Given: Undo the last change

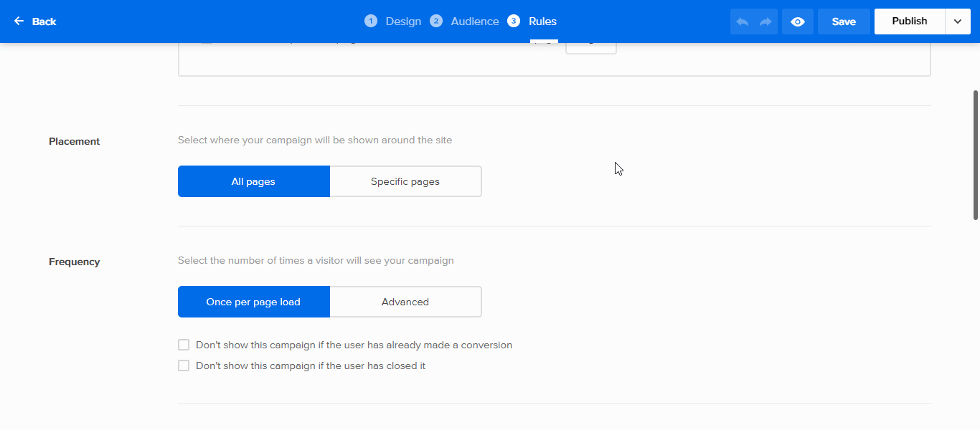Looking at the screenshot, I should (743, 21).
